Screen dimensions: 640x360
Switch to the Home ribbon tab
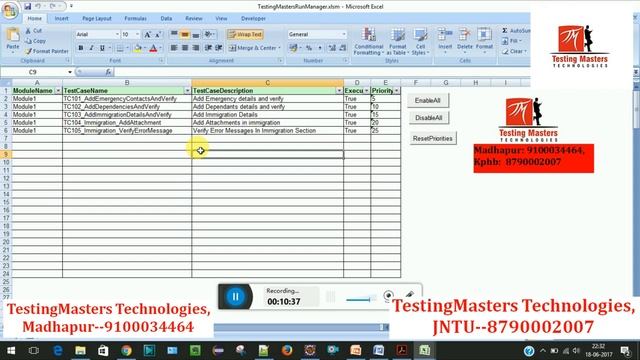[x=34, y=18]
